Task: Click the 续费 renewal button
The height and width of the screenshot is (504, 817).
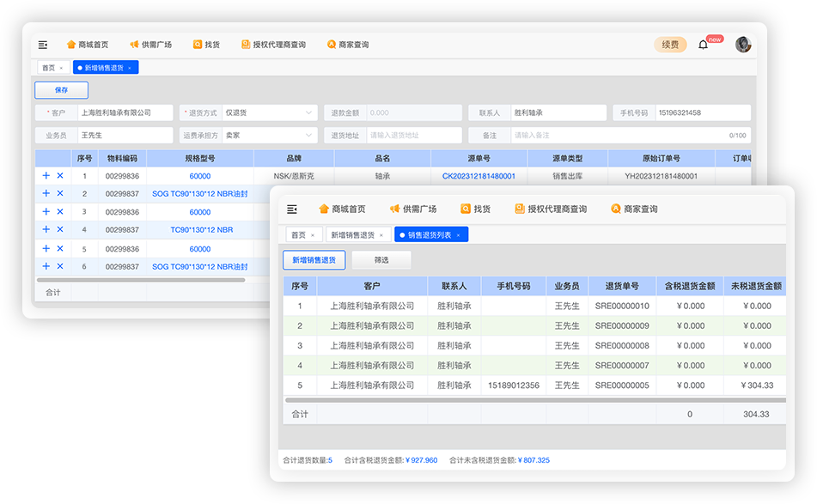Action: tap(671, 45)
